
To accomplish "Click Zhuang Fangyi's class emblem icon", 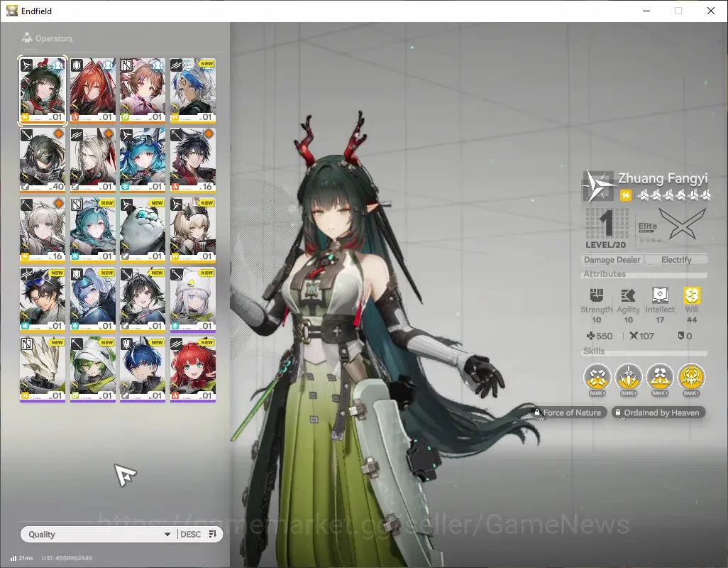I will coord(597,186).
